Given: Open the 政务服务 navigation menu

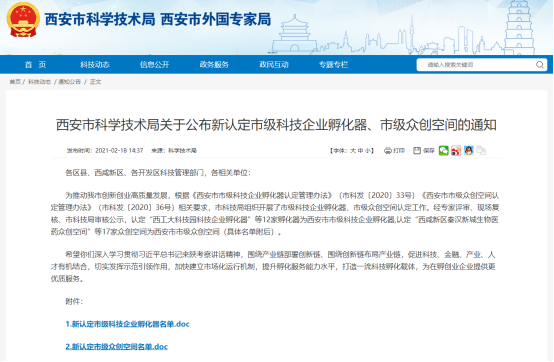Looking at the screenshot, I should [214, 65].
